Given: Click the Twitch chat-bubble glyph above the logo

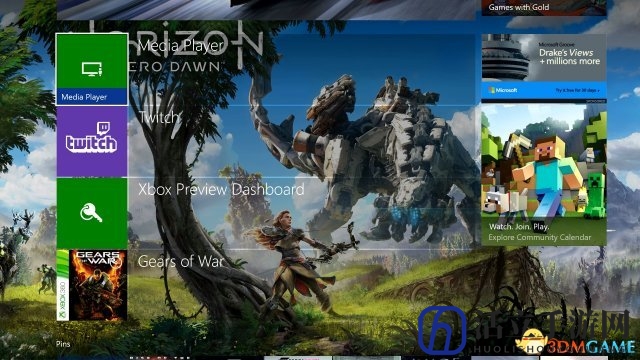Looking at the screenshot, I should pyautogui.click(x=103, y=128).
